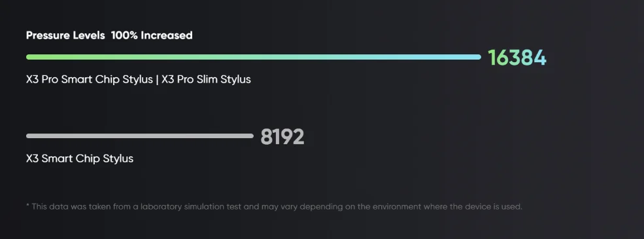This screenshot has width=644, height=239.
Task: Click the green left end of gradient bar
Action: point(29,57)
